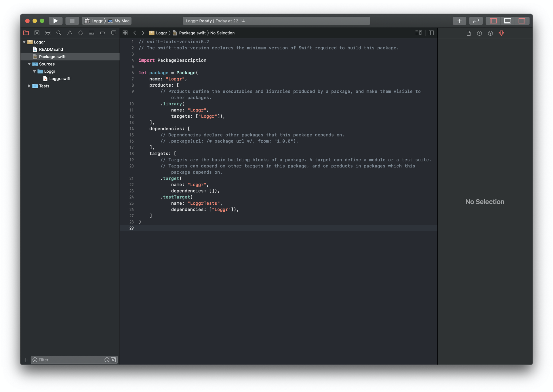Click the Stop button in toolbar

[72, 21]
